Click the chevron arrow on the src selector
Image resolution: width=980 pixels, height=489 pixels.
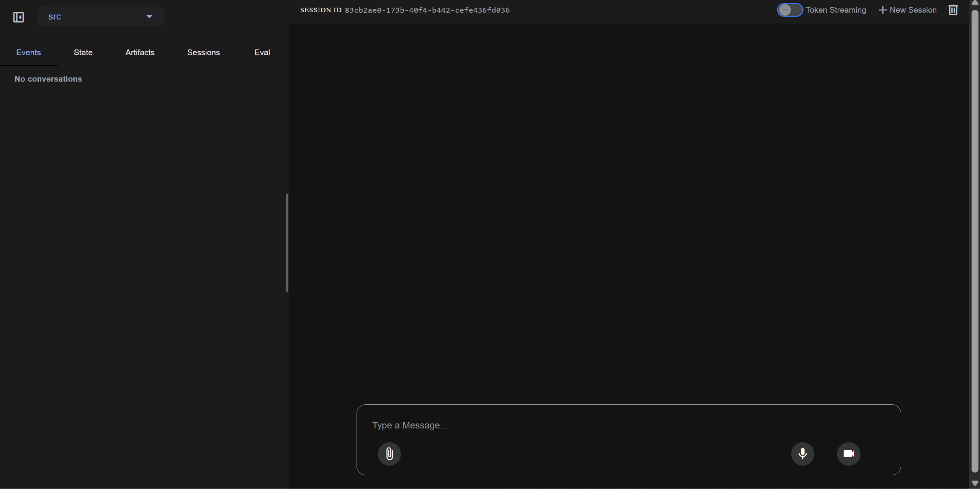click(149, 16)
